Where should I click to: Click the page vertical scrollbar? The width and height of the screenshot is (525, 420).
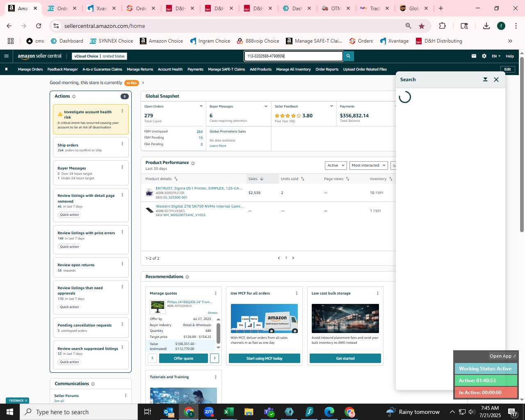click(x=522, y=144)
